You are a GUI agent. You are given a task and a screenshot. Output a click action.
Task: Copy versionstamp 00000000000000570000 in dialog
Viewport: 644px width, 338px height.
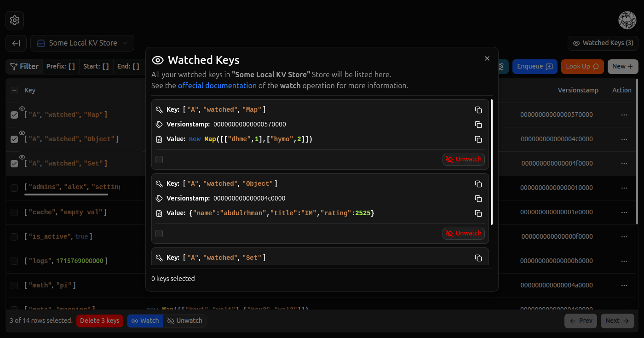pos(478,125)
